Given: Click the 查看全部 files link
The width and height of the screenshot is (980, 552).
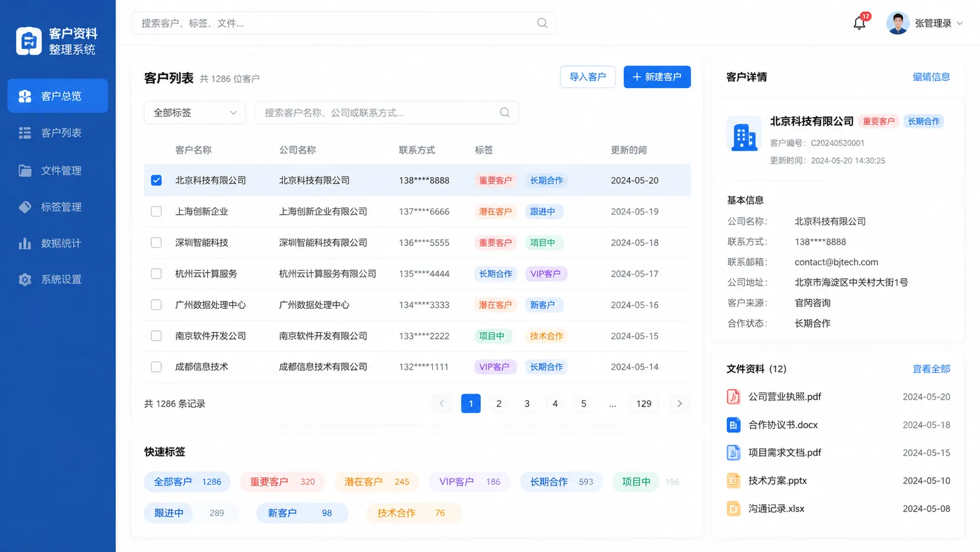Looking at the screenshot, I should pyautogui.click(x=931, y=369).
